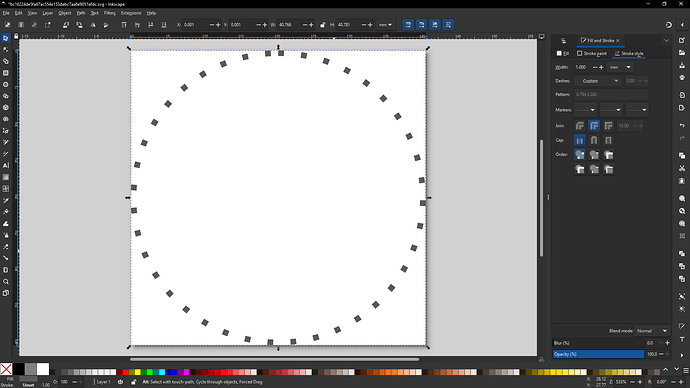Increase Blur value with plus
The image size is (690, 388).
667,343
